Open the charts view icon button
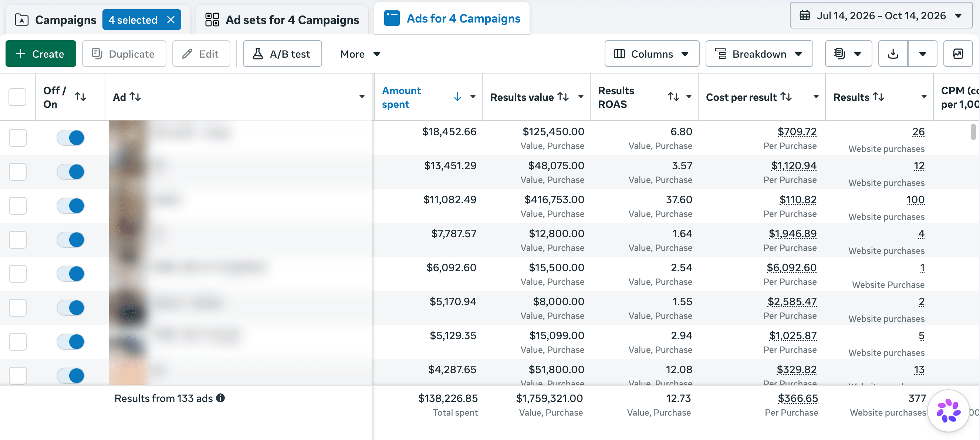 coord(958,54)
